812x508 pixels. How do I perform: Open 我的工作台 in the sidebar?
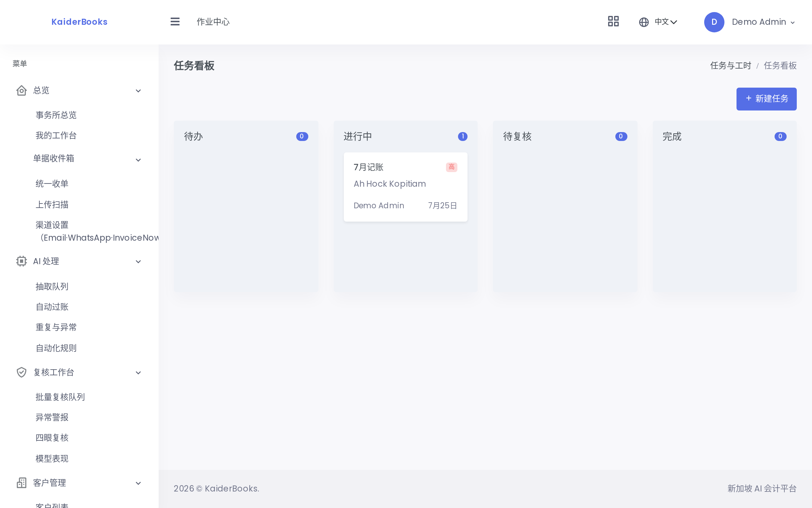[56, 136]
